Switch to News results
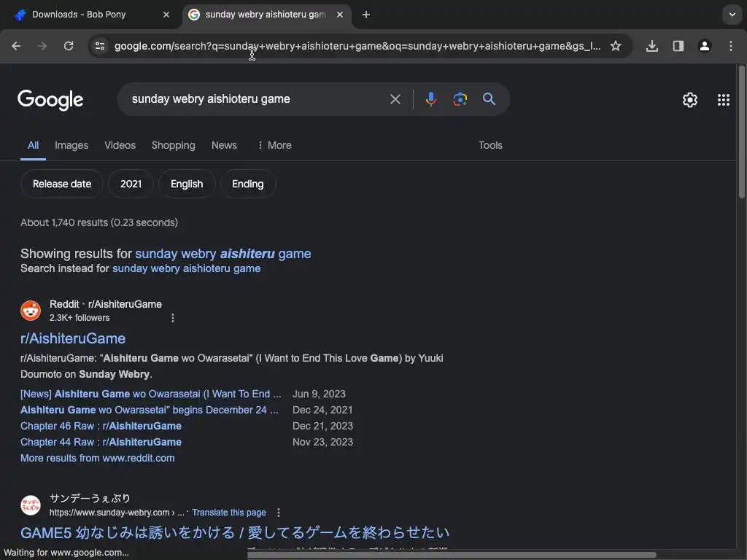Screen dimensions: 747x560 pos(224,145)
